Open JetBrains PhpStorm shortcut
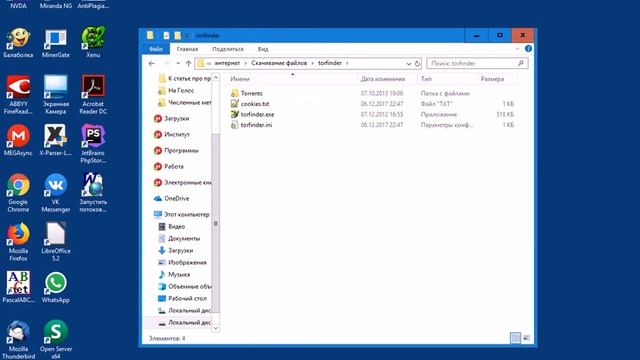 pyautogui.click(x=93, y=144)
